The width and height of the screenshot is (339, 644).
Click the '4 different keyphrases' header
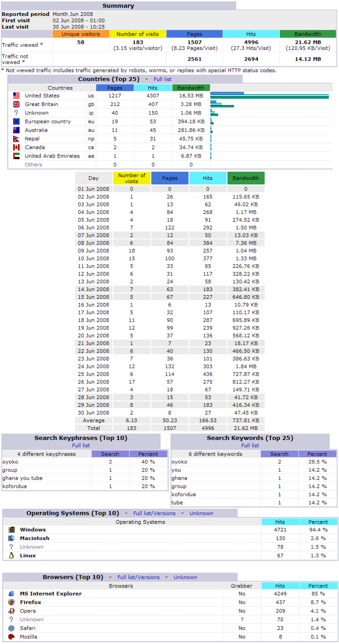[x=46, y=454]
